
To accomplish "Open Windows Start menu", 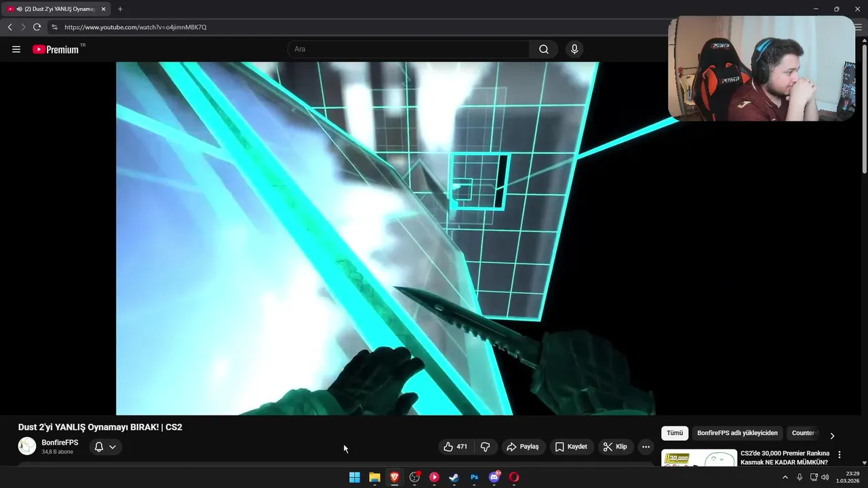I will tap(355, 477).
